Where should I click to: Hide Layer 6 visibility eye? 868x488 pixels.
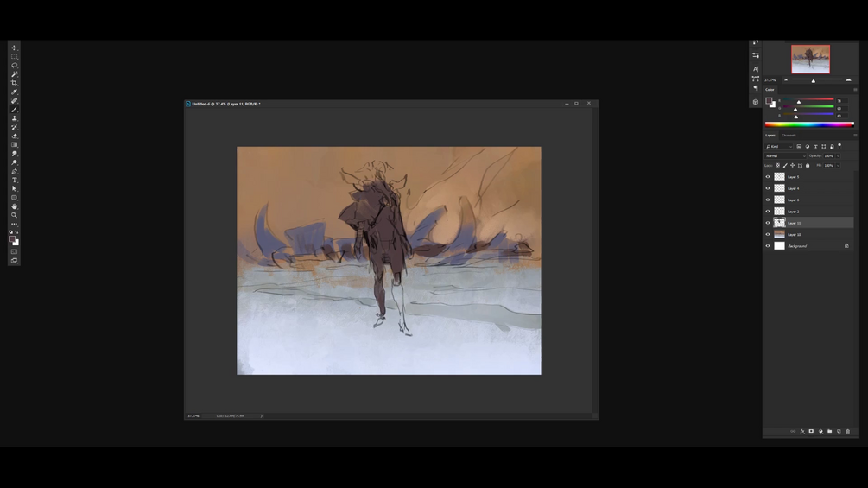click(768, 200)
